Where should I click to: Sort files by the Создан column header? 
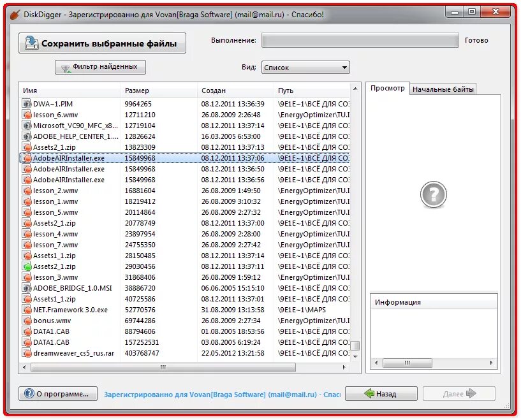pos(235,91)
